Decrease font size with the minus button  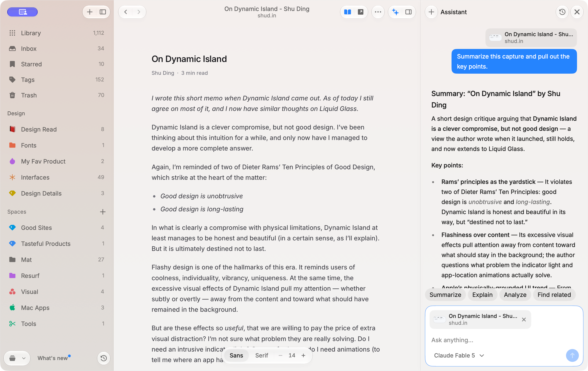click(x=280, y=355)
